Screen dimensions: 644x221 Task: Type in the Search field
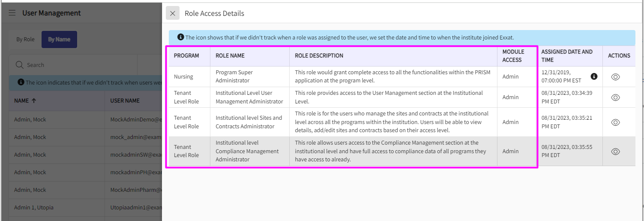tap(77, 65)
